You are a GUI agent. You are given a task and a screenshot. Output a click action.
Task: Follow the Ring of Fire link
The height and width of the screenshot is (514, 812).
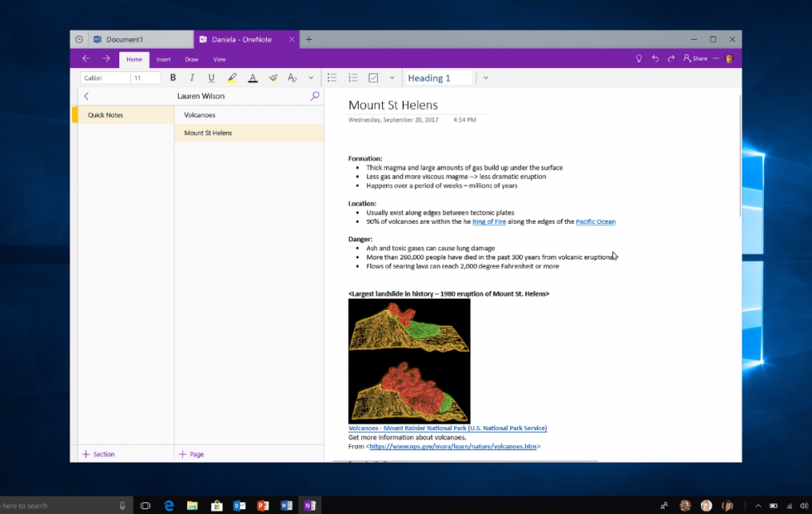coord(489,222)
